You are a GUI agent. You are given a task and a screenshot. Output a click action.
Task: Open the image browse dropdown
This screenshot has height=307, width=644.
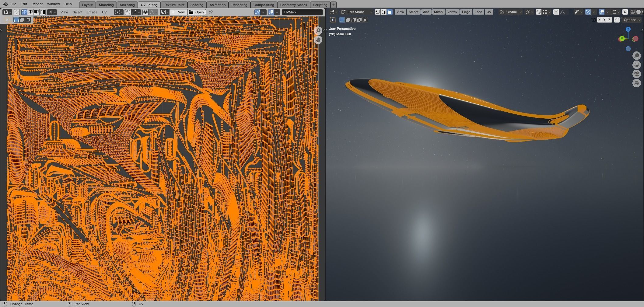coord(165,12)
